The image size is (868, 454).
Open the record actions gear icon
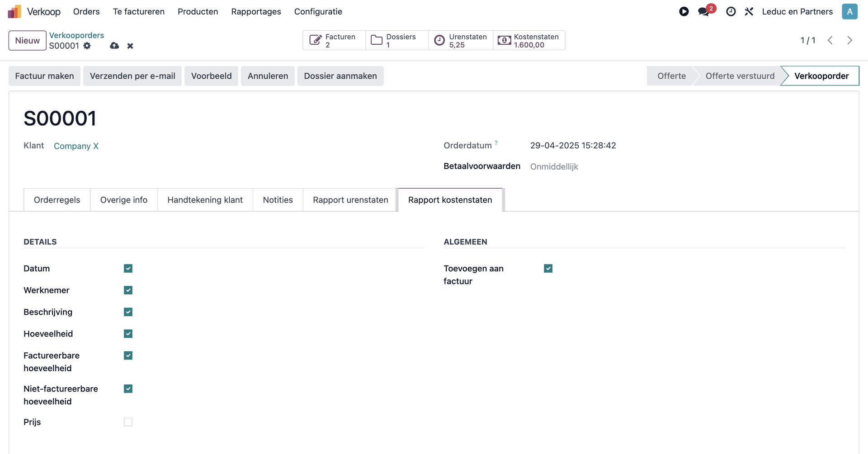point(87,46)
